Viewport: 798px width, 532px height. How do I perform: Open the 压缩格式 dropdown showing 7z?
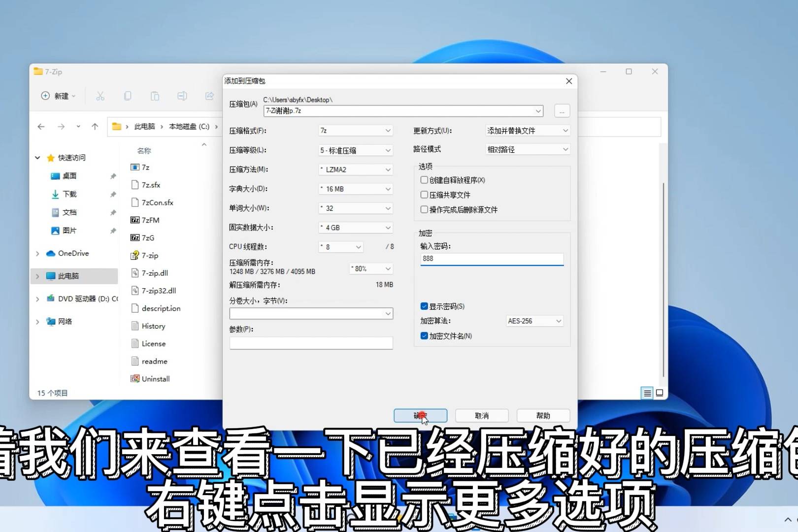click(355, 131)
